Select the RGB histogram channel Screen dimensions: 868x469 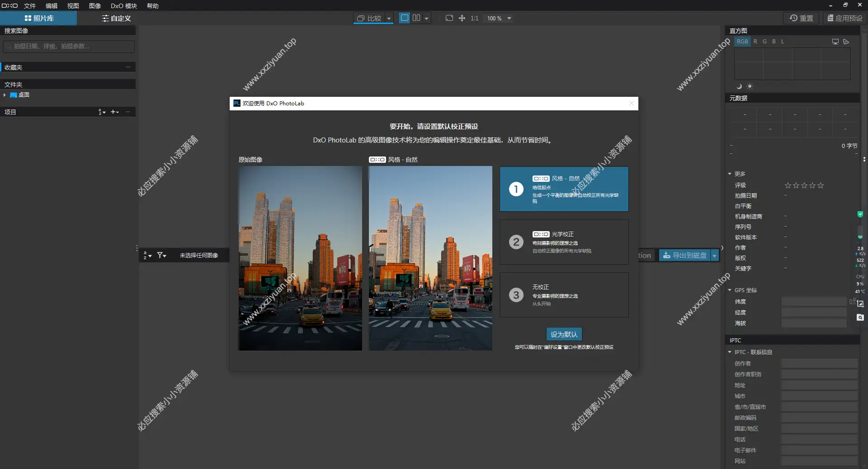point(742,42)
